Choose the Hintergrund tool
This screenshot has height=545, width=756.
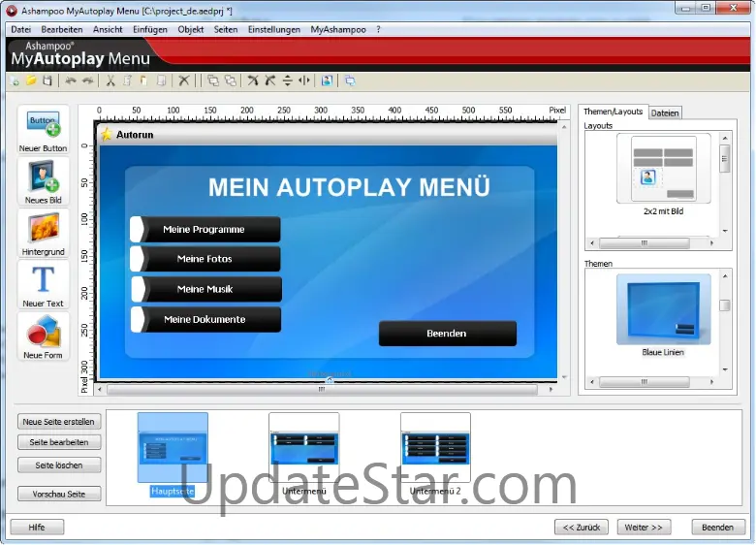click(x=43, y=234)
